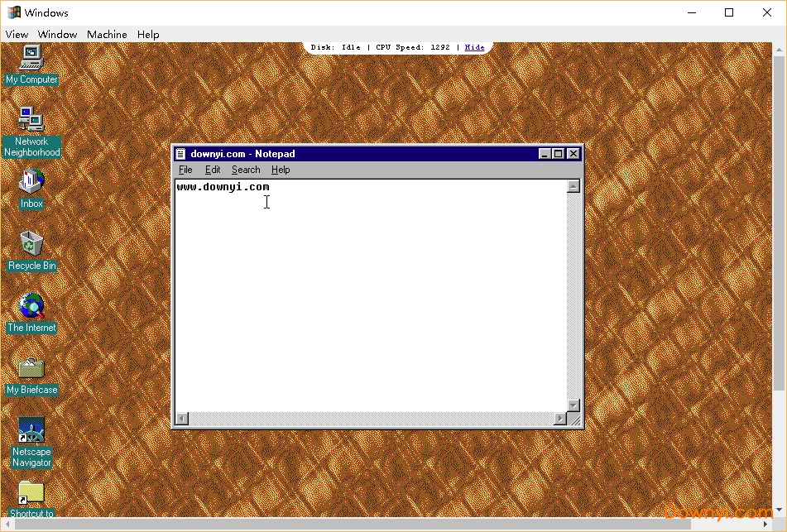Screen dimensions: 787x532
Task: Open the emulator View menu
Action: coord(17,34)
